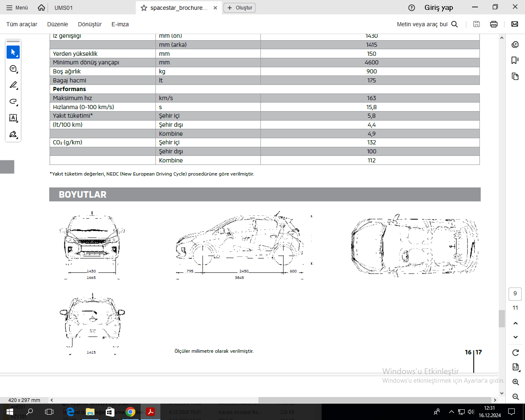Image resolution: width=525 pixels, height=420 pixels.
Task: Click the Oluştur button
Action: pyautogui.click(x=240, y=8)
